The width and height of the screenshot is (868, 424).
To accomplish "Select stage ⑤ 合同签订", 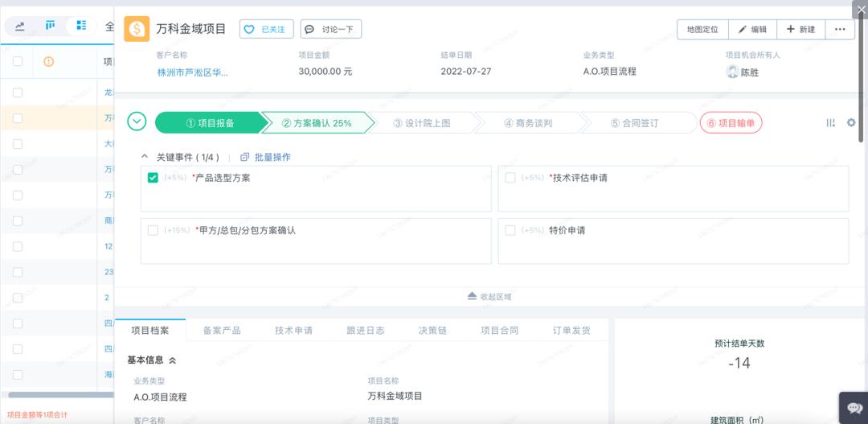I will coord(634,123).
